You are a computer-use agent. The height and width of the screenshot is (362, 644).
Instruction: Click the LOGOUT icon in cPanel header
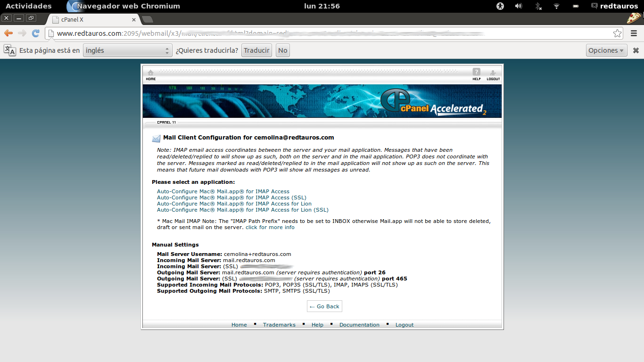(x=493, y=75)
